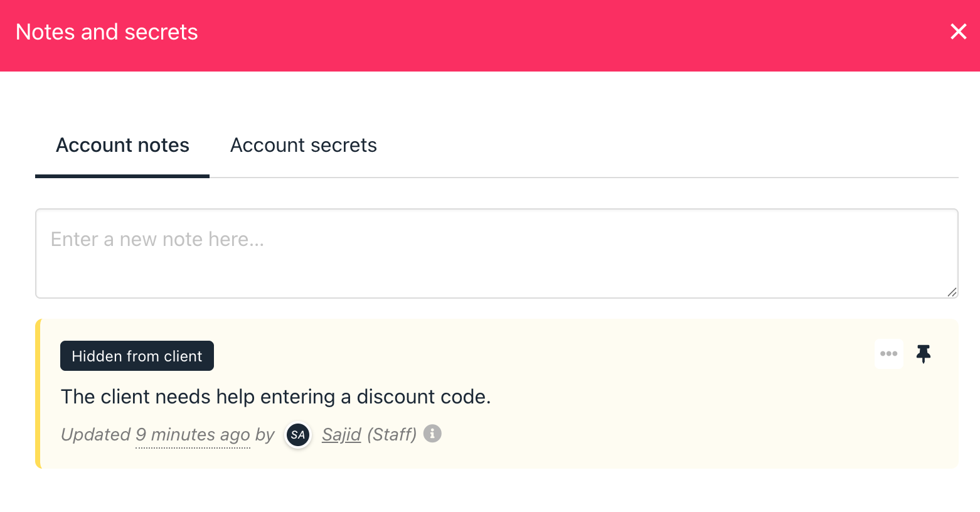Click the 9 minutes ago timestamp

(x=193, y=434)
